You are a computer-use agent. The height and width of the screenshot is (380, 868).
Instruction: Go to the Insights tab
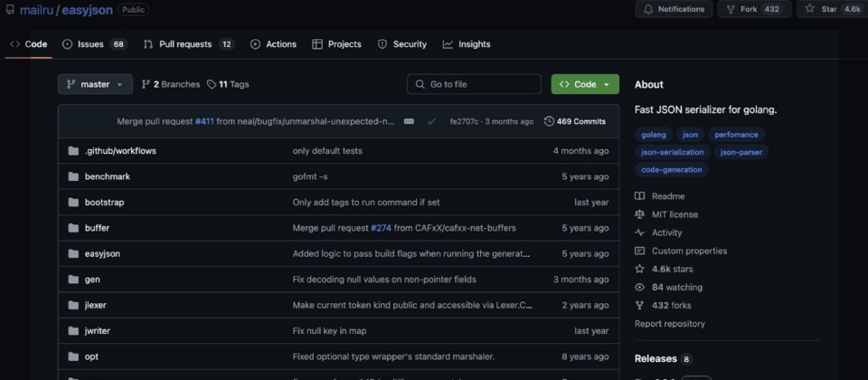(x=467, y=43)
